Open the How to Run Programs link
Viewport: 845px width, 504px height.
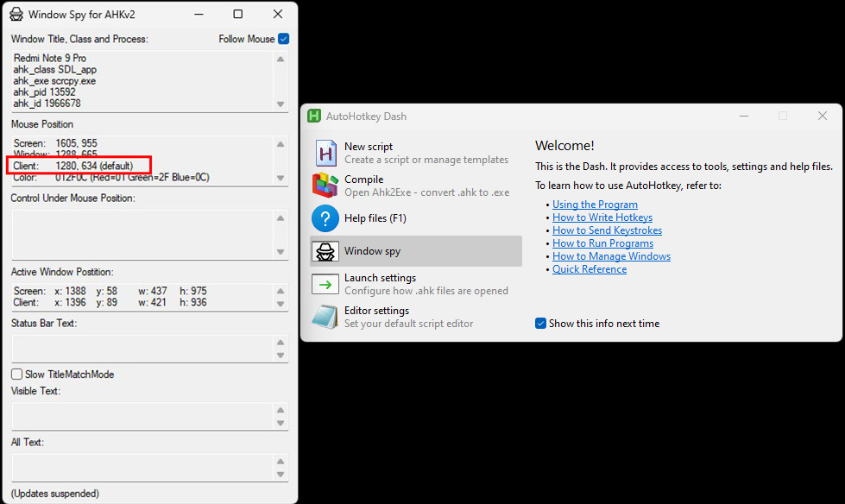click(x=603, y=243)
